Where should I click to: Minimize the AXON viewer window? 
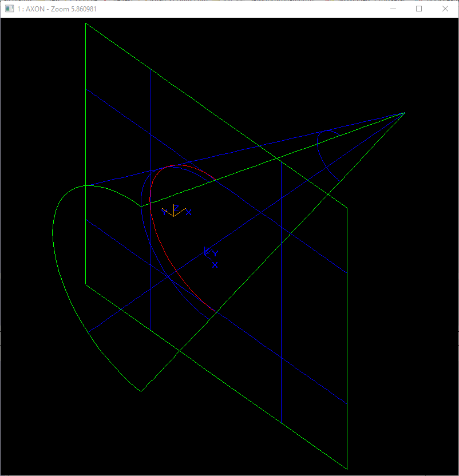(x=393, y=9)
